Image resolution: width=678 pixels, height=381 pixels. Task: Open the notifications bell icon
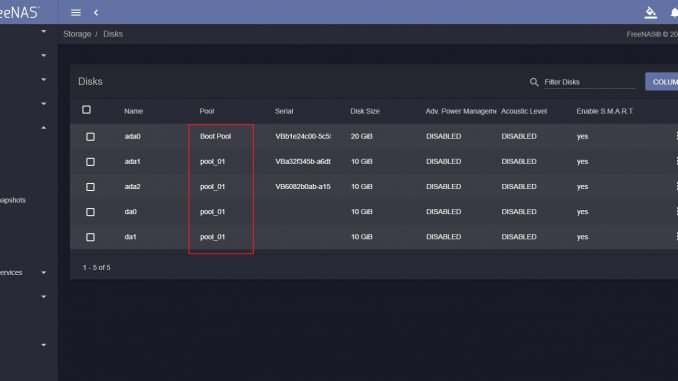coord(674,13)
